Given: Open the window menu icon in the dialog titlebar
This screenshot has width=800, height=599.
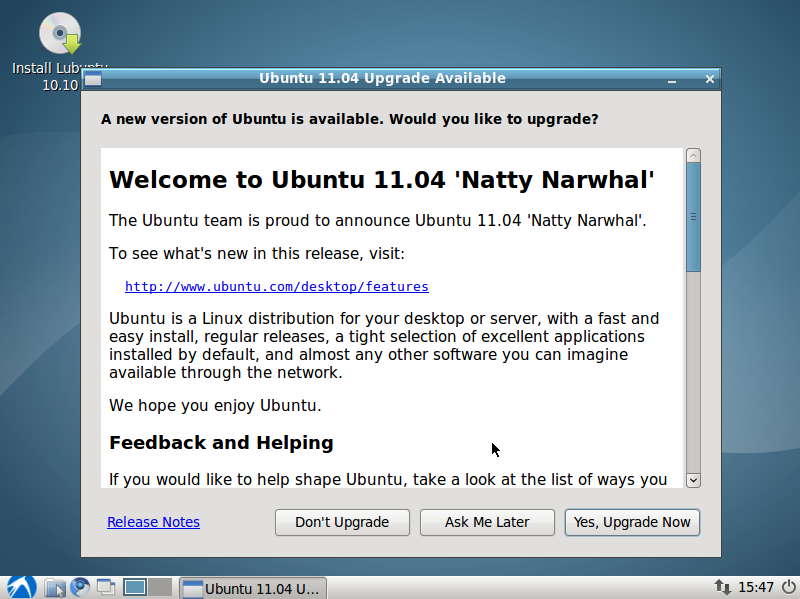Looking at the screenshot, I should tap(93, 79).
